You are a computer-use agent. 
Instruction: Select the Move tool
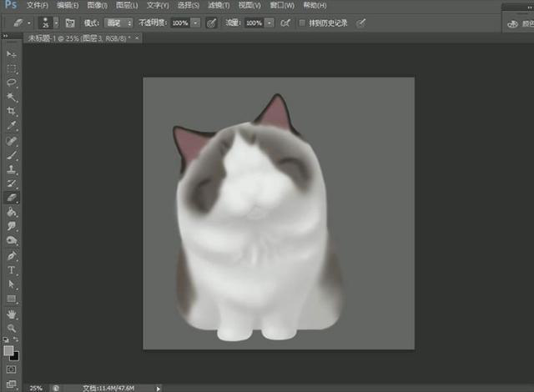click(x=12, y=54)
